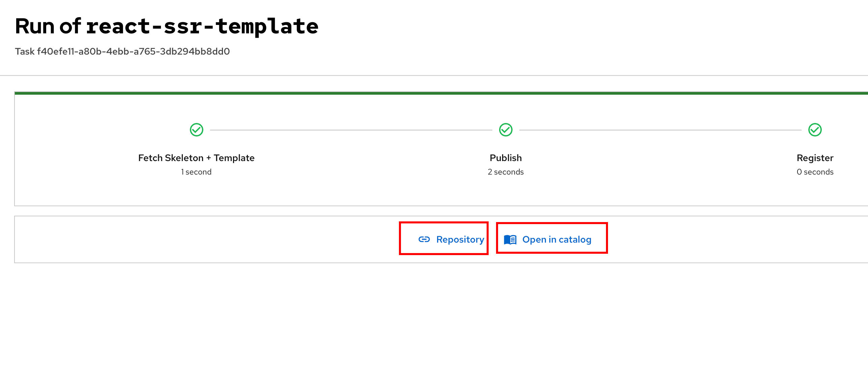
Task: Select the Fetch Skeleton + Template step label
Action: pyautogui.click(x=196, y=158)
